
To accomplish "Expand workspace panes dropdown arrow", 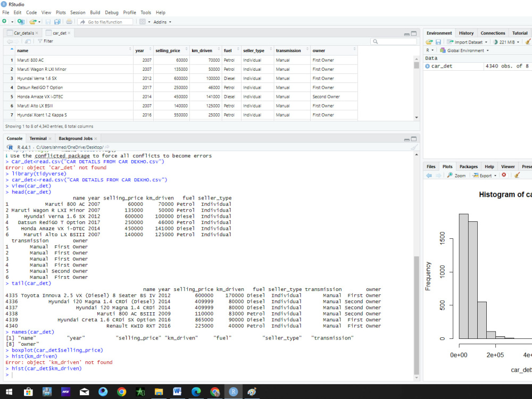I will click(149, 22).
